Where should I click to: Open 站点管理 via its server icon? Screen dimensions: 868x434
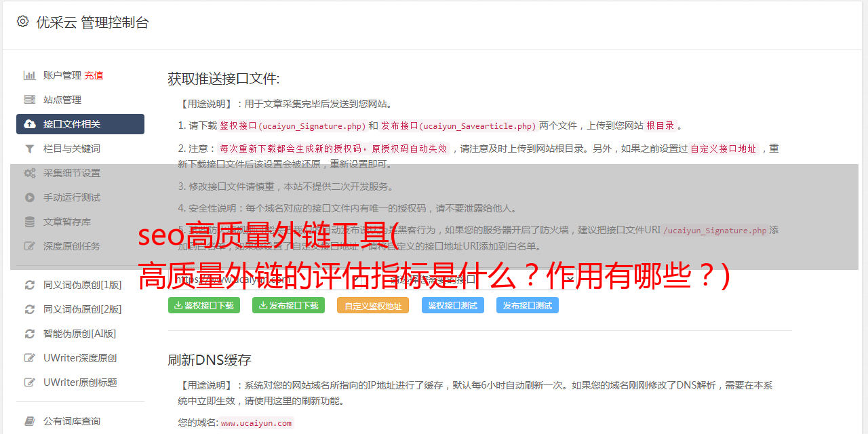[30, 100]
